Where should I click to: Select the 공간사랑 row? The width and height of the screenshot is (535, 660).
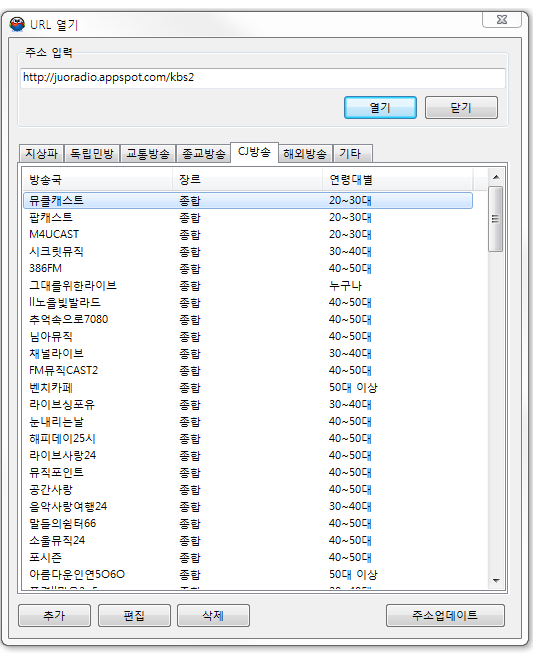tap(248, 490)
